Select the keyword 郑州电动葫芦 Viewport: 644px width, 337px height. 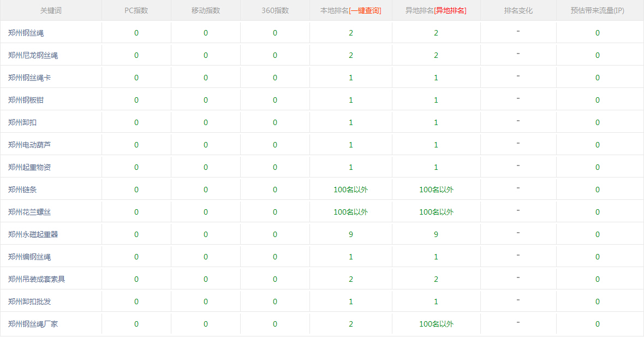click(x=29, y=145)
